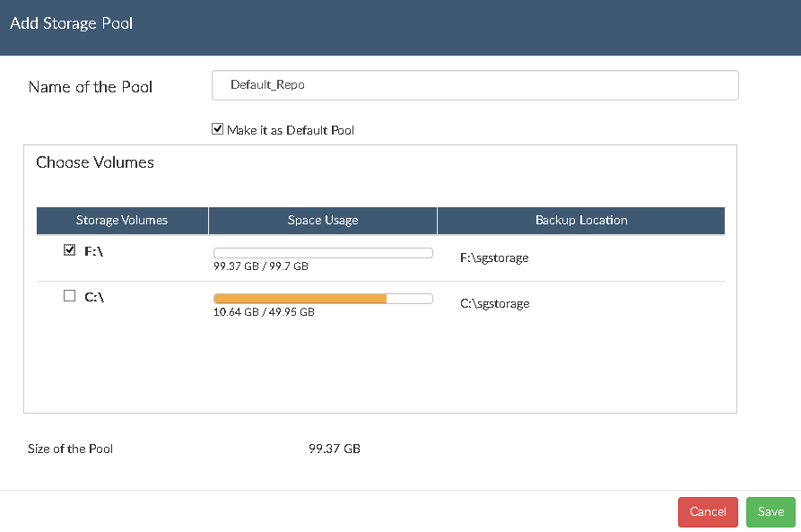801x532 pixels.
Task: Click the 99.37 GB pool size value
Action: (335, 449)
